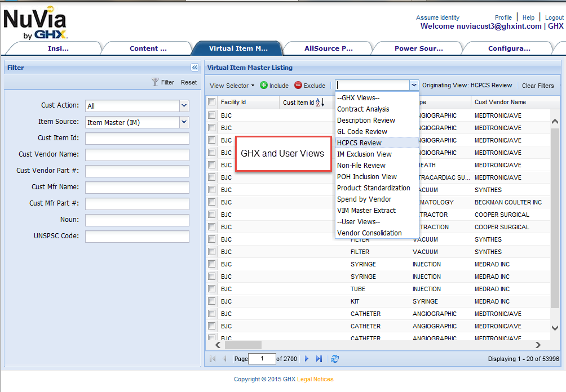Click the horizontal scrollbar thumb
This screenshot has height=392, width=566.
[244, 345]
